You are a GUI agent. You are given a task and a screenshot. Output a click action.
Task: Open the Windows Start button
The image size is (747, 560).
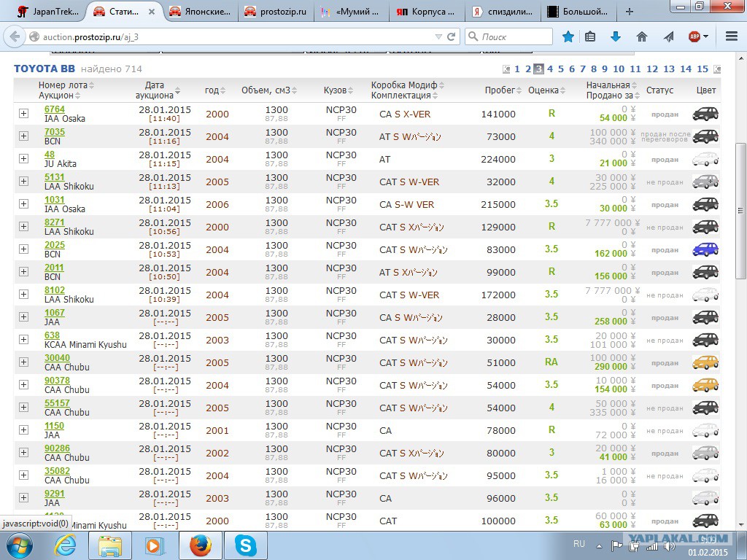coord(20,545)
